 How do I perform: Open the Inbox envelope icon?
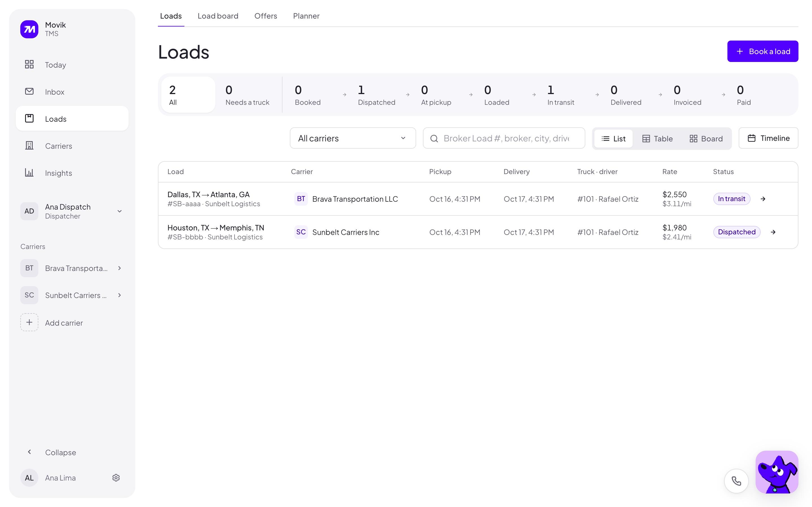click(29, 92)
